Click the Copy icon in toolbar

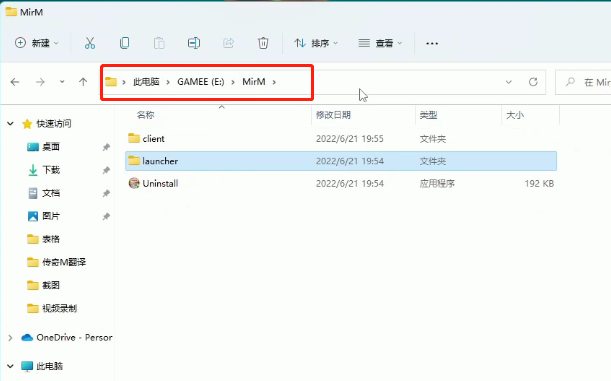point(125,43)
